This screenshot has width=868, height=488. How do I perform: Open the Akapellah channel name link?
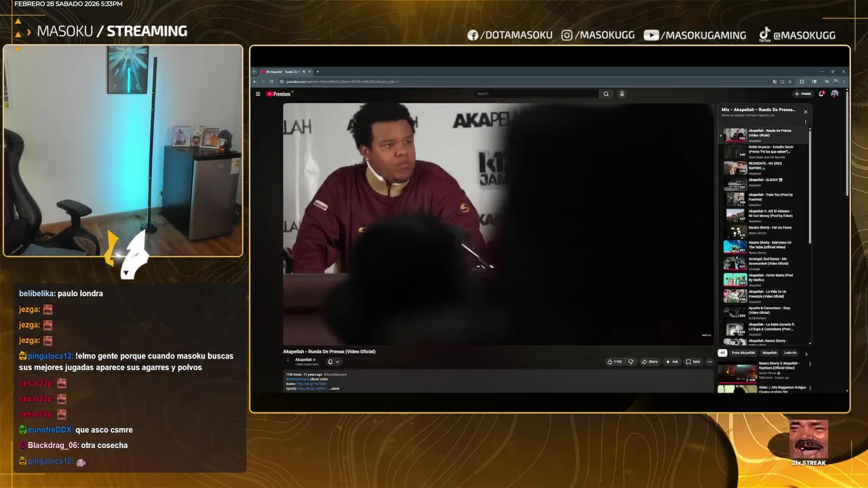[303, 360]
